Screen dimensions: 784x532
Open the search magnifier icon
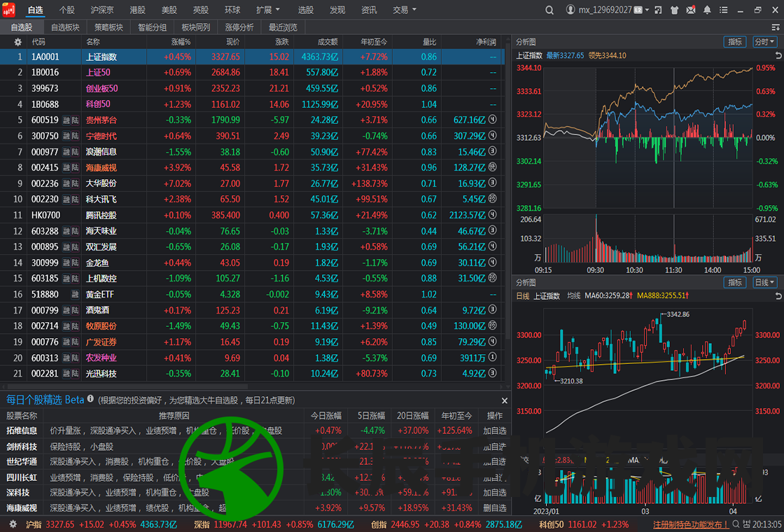click(549, 10)
